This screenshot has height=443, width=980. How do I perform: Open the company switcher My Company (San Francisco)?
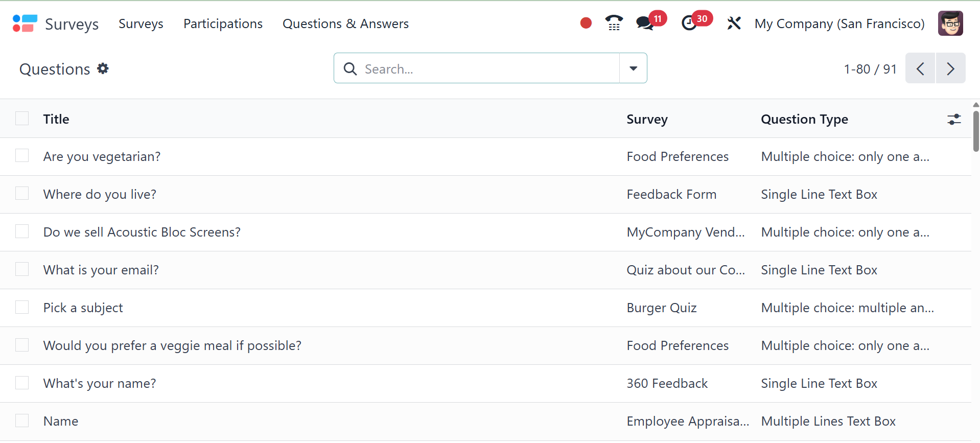pyautogui.click(x=839, y=24)
